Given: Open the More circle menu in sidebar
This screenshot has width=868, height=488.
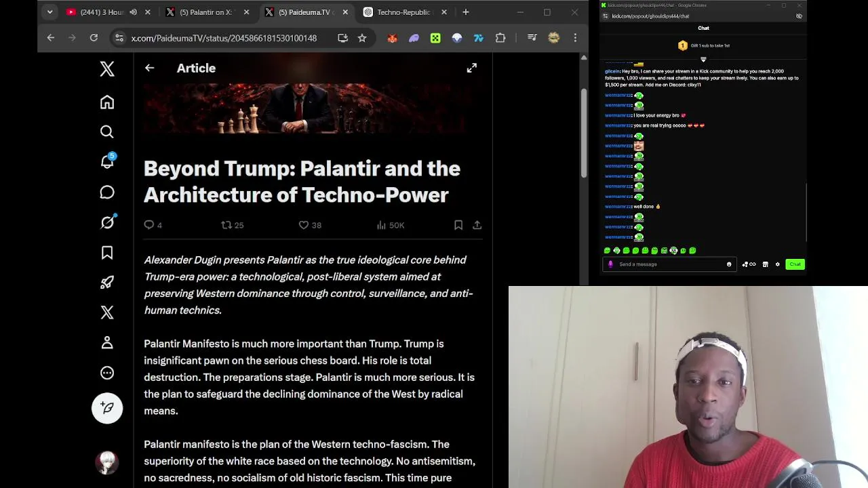Looking at the screenshot, I should tap(107, 373).
